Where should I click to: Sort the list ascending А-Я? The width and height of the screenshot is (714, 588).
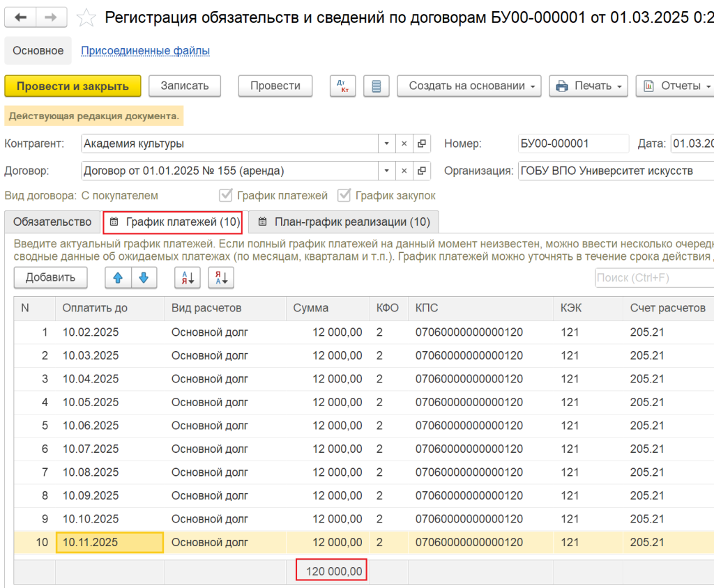[188, 277]
